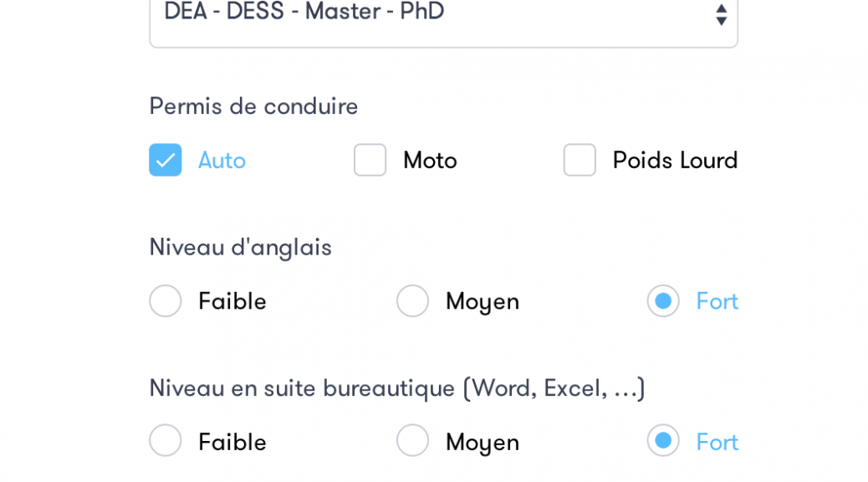Click Fort label under suite bureautique
The height and width of the screenshot is (482, 868).
[717, 441]
